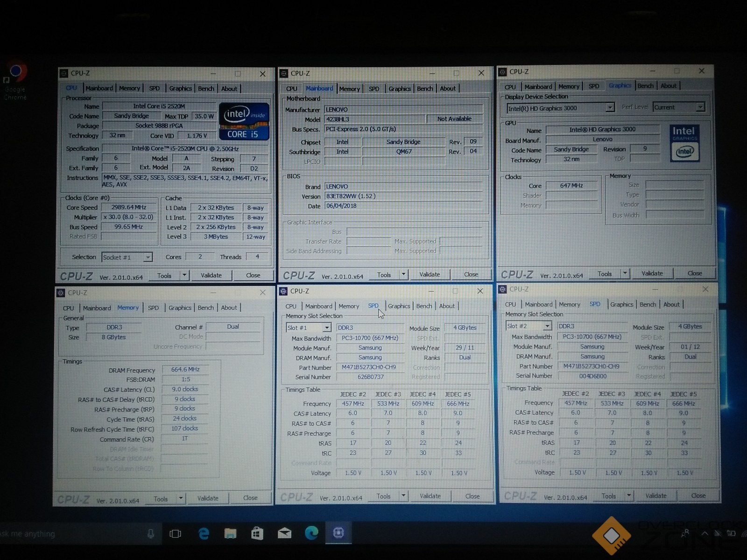
Task: Select SPD tab in Memory window
Action: [x=153, y=308]
